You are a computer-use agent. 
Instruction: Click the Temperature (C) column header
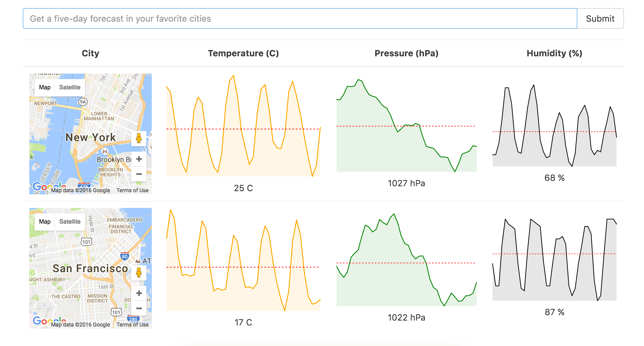tap(243, 53)
